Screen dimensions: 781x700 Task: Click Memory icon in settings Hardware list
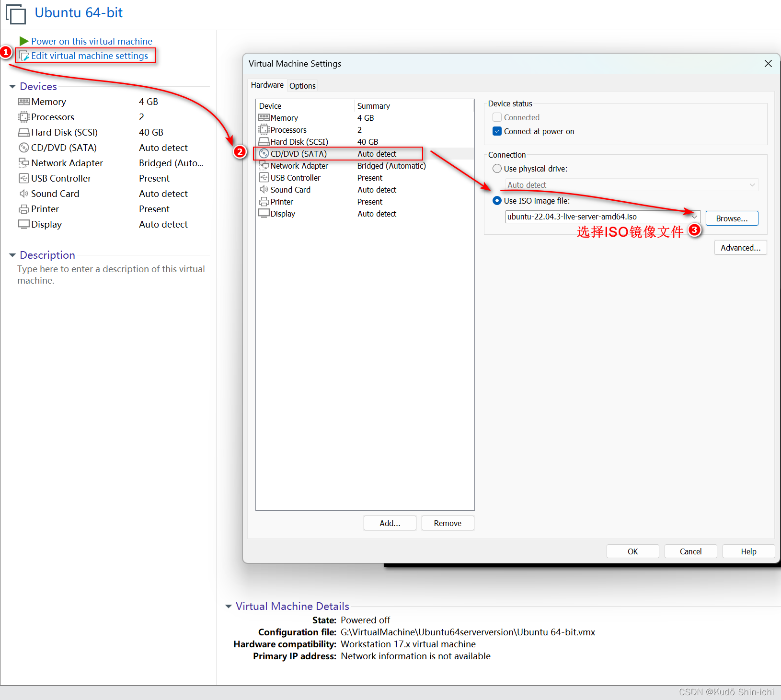[264, 117]
